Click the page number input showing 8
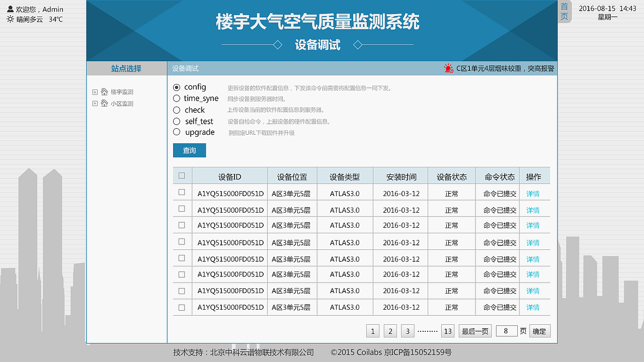Screen dimensions: 644x362 coord(506,331)
